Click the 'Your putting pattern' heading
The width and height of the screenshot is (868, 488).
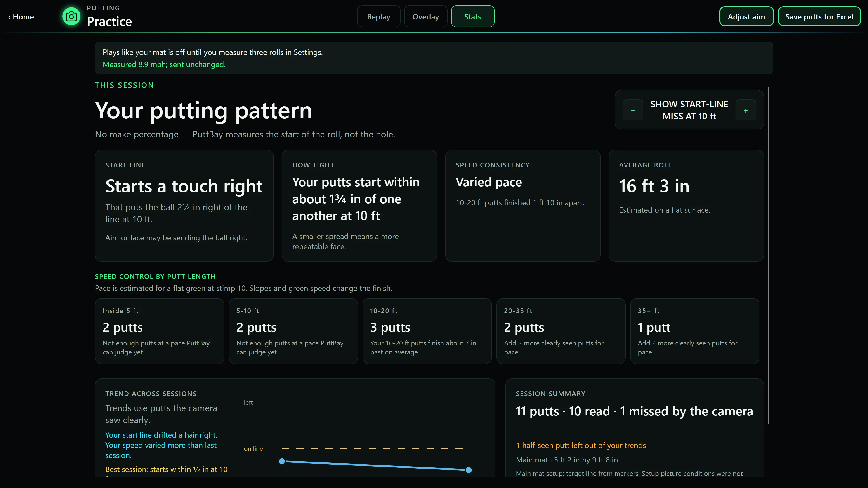203,110
